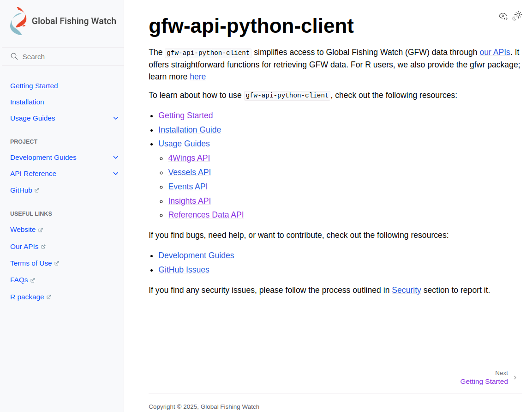Click the external-link icon beside Our APIs
This screenshot has height=412, width=532.
(x=43, y=247)
